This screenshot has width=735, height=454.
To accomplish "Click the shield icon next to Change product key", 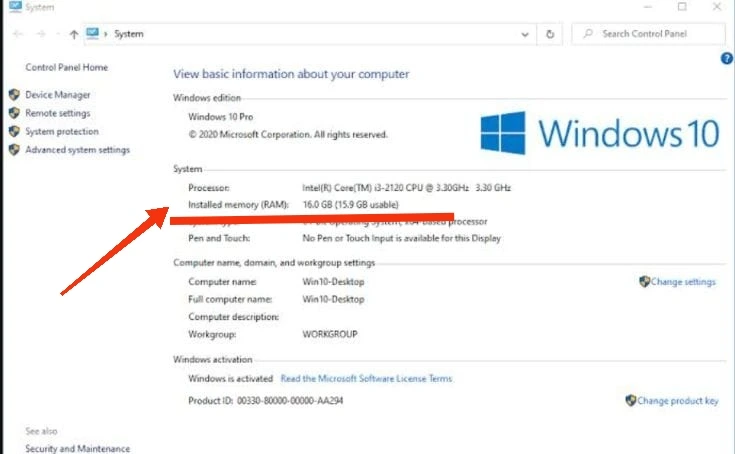I will (630, 400).
